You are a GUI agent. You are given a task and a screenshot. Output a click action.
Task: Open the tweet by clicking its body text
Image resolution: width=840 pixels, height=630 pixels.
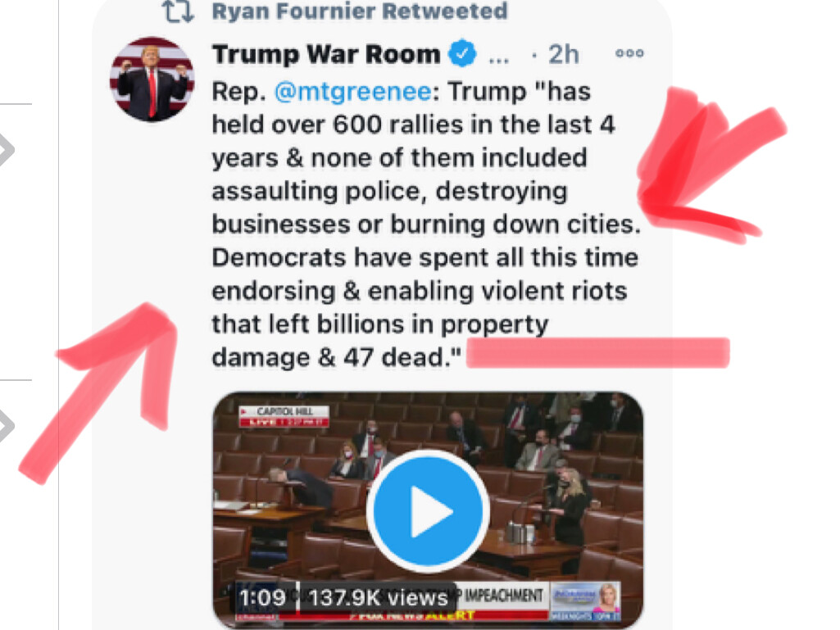(x=426, y=224)
